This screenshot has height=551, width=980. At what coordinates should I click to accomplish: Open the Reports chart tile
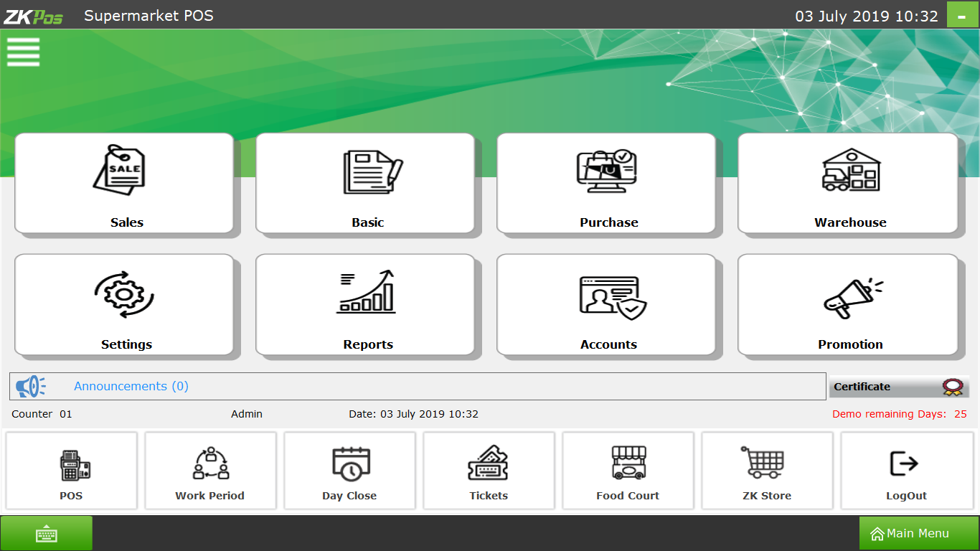point(366,305)
